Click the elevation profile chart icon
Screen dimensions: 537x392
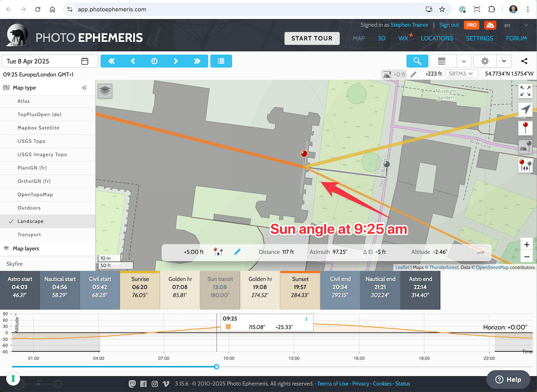pos(481,252)
